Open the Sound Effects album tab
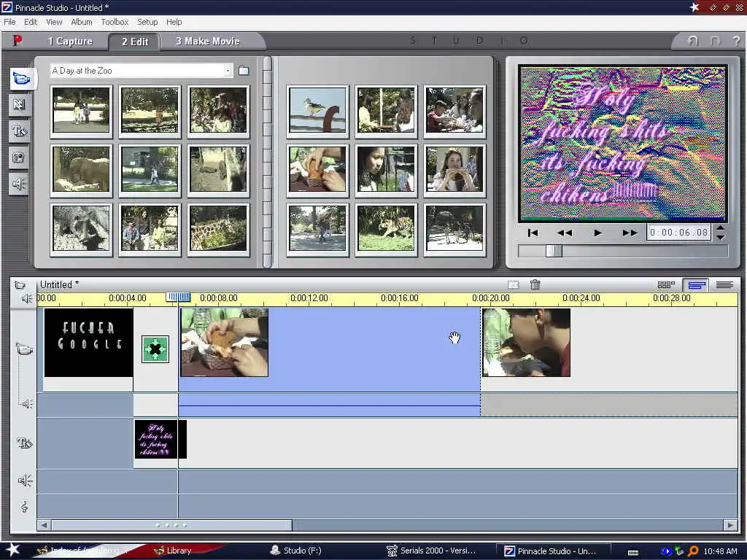747x560 pixels. point(19,184)
